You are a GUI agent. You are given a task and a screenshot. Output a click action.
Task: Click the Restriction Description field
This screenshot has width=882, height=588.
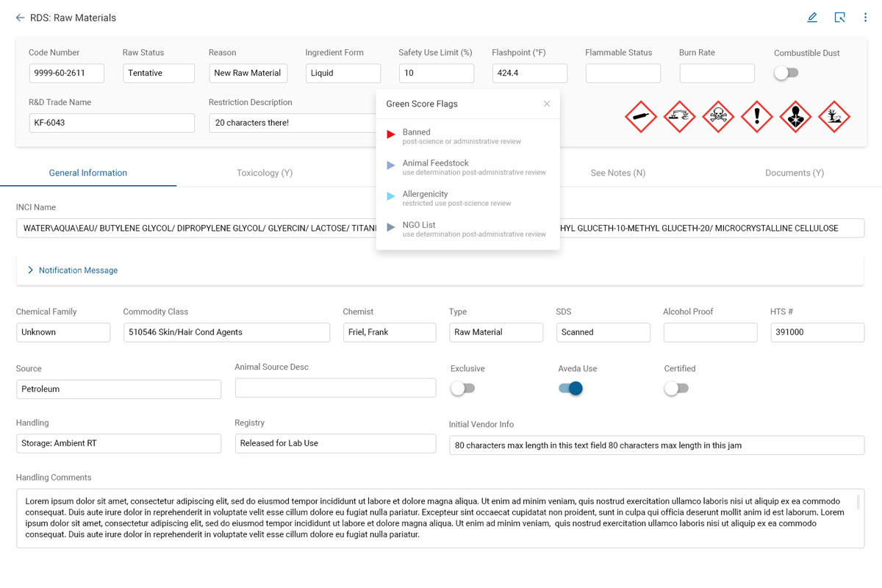(x=293, y=123)
